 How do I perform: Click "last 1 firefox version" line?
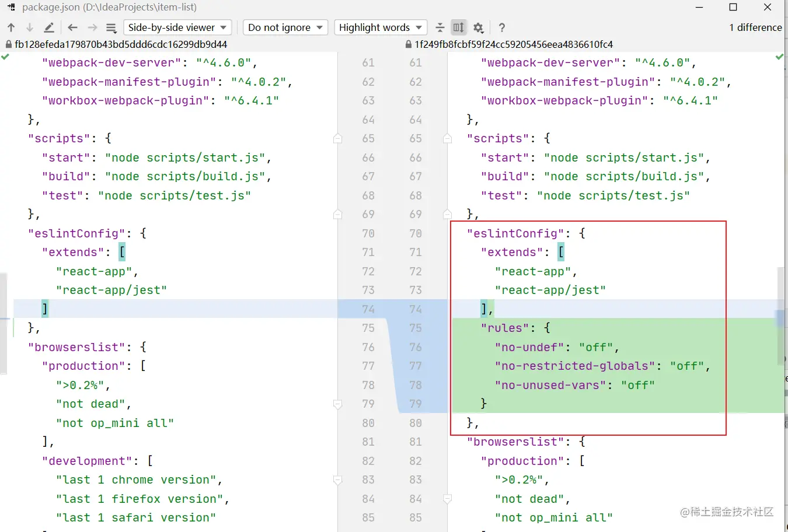(x=142, y=499)
